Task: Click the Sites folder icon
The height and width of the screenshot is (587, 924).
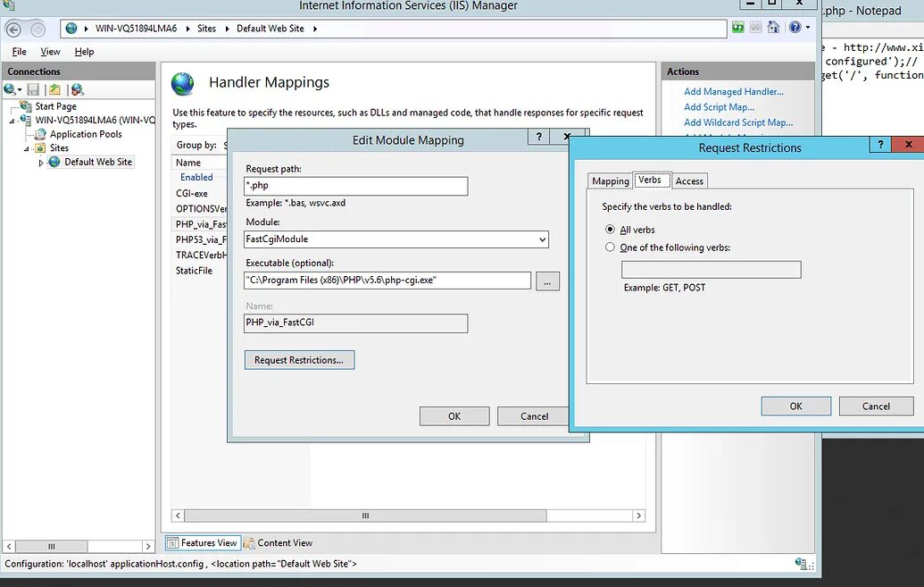Action: click(x=40, y=148)
